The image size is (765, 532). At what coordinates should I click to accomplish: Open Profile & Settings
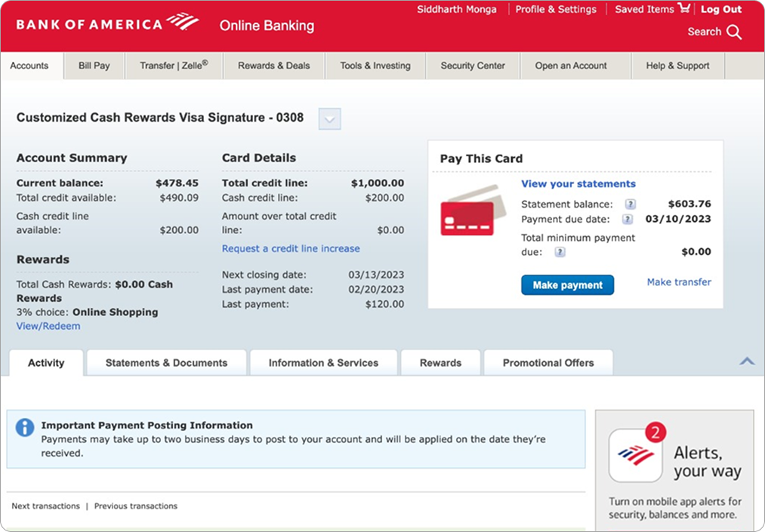tap(556, 9)
